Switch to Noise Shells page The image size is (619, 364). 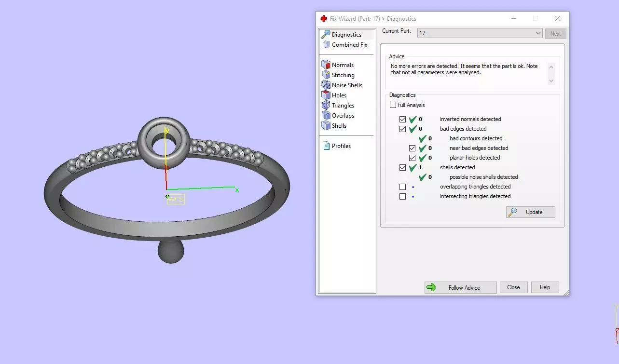[x=347, y=85]
